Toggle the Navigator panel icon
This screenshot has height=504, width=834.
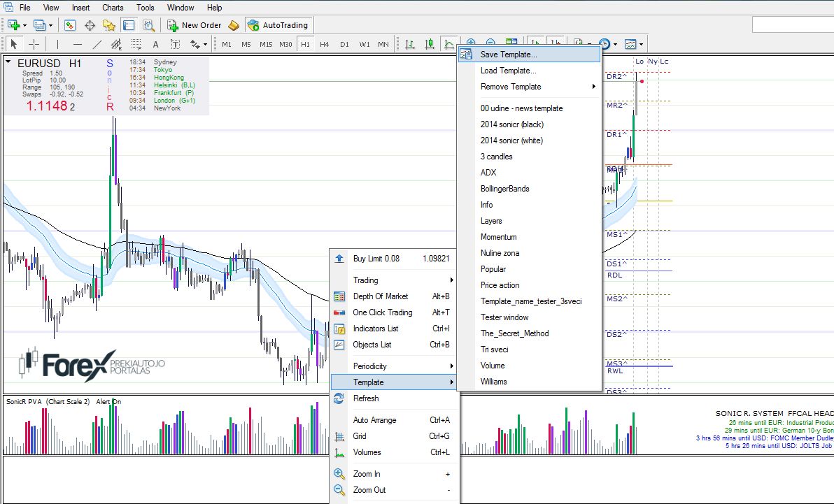[109, 25]
